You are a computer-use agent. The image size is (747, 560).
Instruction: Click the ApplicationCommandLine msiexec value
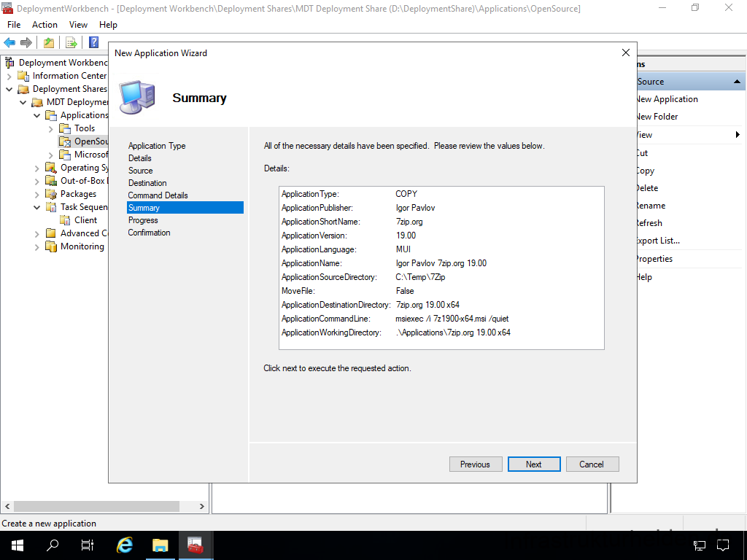[452, 319]
